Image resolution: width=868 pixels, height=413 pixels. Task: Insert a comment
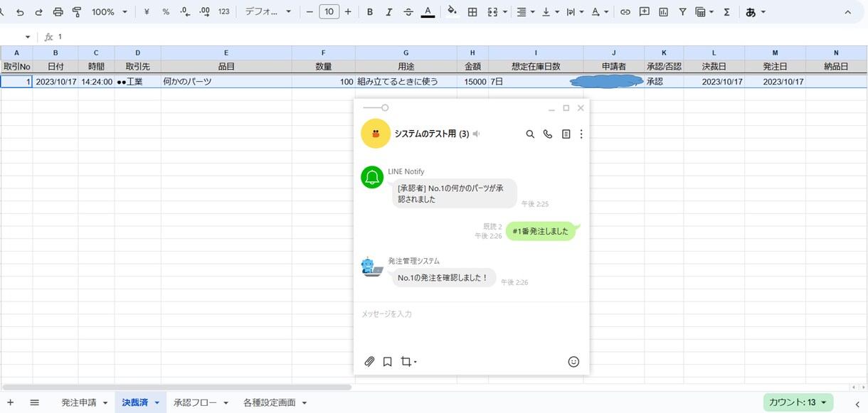click(644, 12)
